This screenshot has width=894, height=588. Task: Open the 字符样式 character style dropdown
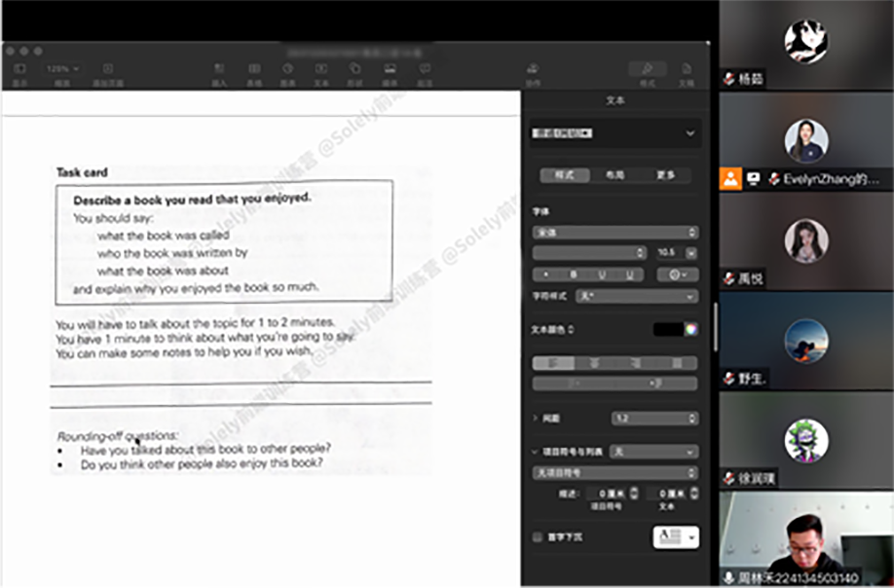[x=637, y=297]
